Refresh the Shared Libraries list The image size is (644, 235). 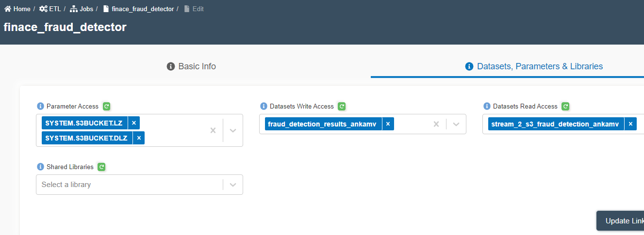point(101,167)
